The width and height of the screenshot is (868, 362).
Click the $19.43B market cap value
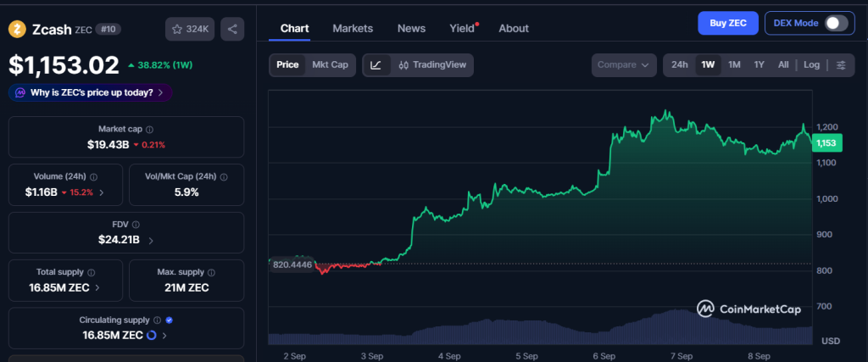(x=108, y=145)
